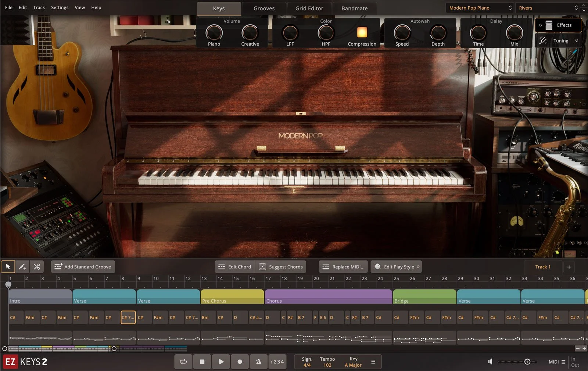Image resolution: width=588 pixels, height=371 pixels.
Task: Open the Edit menu
Action: [x=23, y=7]
